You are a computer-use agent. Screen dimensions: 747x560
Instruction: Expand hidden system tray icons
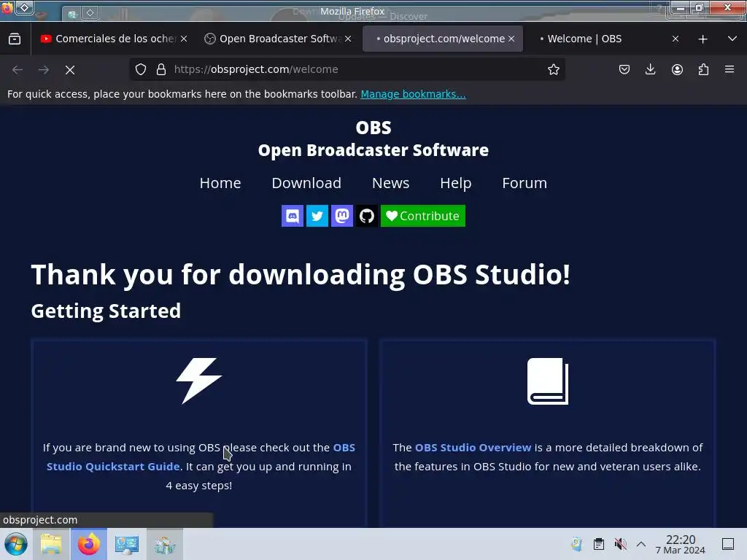point(641,544)
